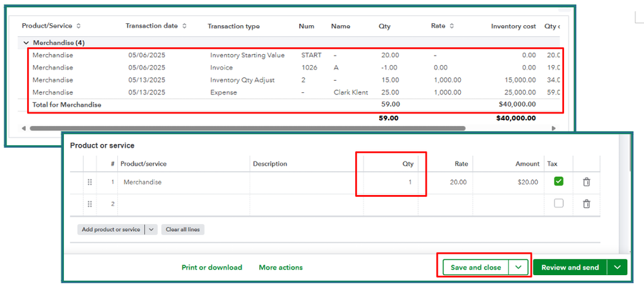Click the Name column header in report

340,26
